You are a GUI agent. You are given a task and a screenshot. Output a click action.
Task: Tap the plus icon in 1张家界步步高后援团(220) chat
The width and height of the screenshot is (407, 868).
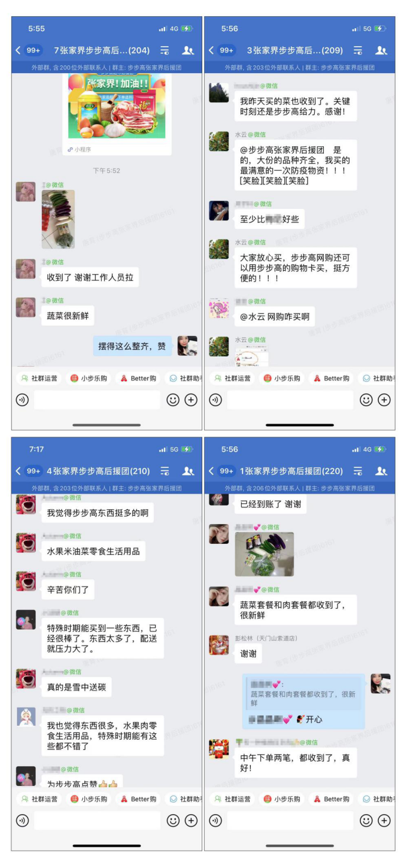pos(384,821)
